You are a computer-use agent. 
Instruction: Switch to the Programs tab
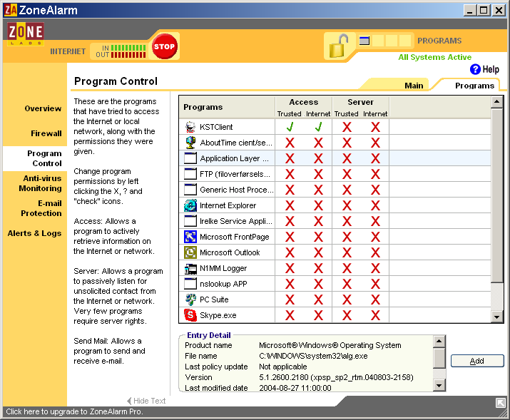pos(474,86)
